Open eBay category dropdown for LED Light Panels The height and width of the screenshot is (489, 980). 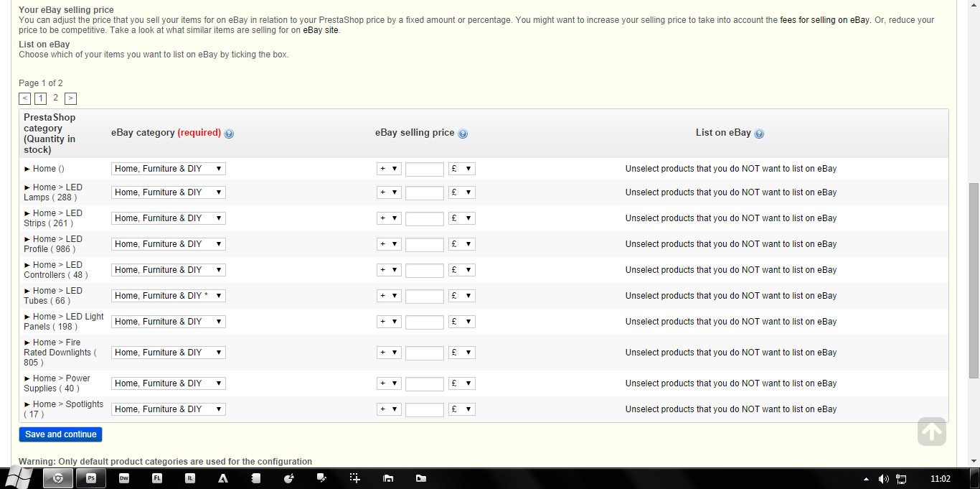[169, 322]
